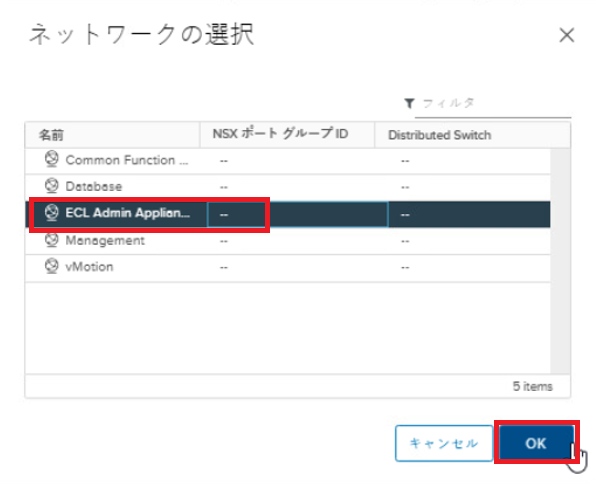The height and width of the screenshot is (485, 596).
Task: Click the network icon beside ECL Admin
Action: pos(52,212)
